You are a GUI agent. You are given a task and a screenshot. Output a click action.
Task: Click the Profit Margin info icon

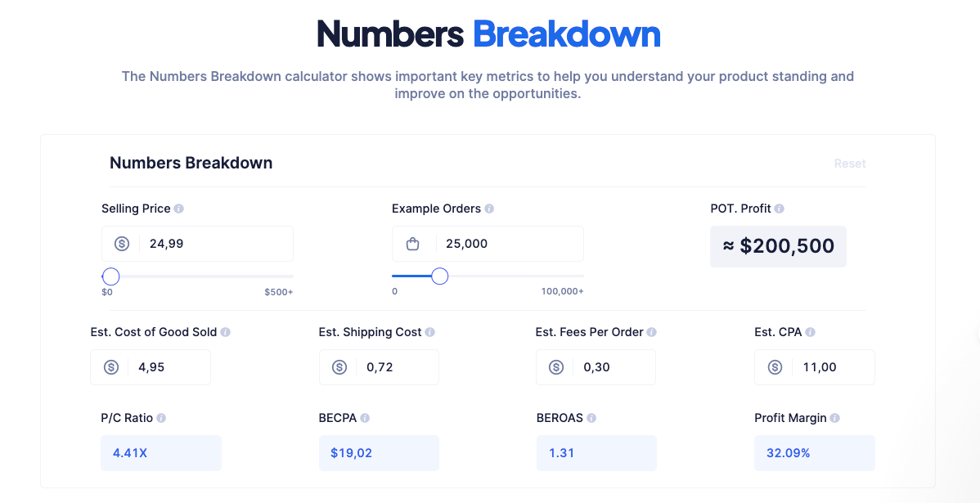point(835,418)
